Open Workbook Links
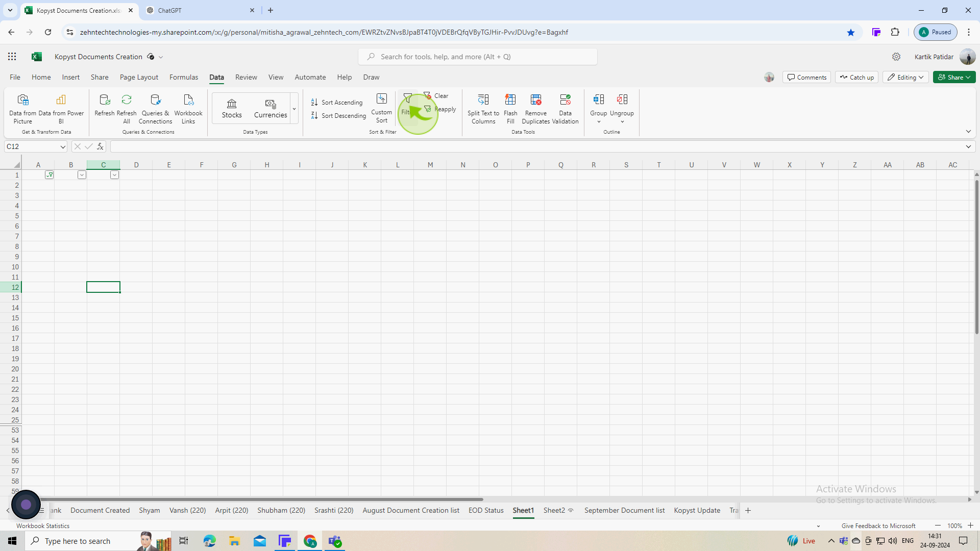The width and height of the screenshot is (980, 551). pyautogui.click(x=188, y=109)
